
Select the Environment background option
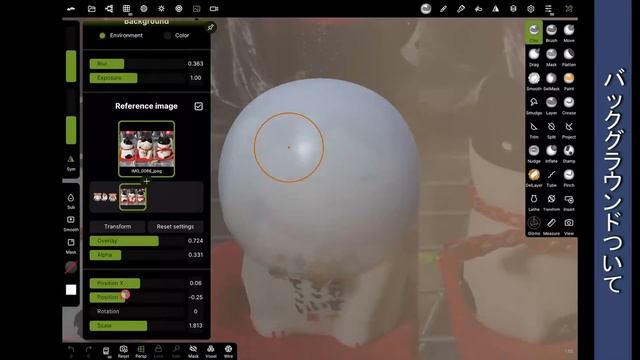pos(121,36)
